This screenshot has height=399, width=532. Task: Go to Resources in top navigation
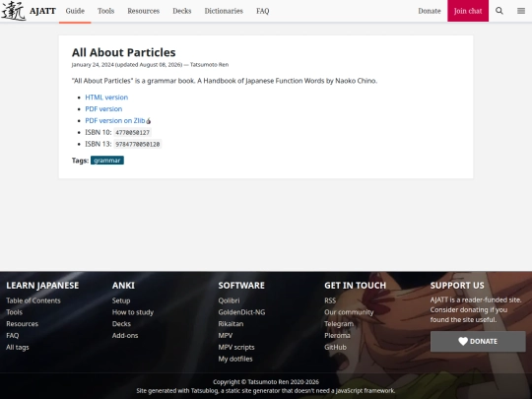point(144,11)
